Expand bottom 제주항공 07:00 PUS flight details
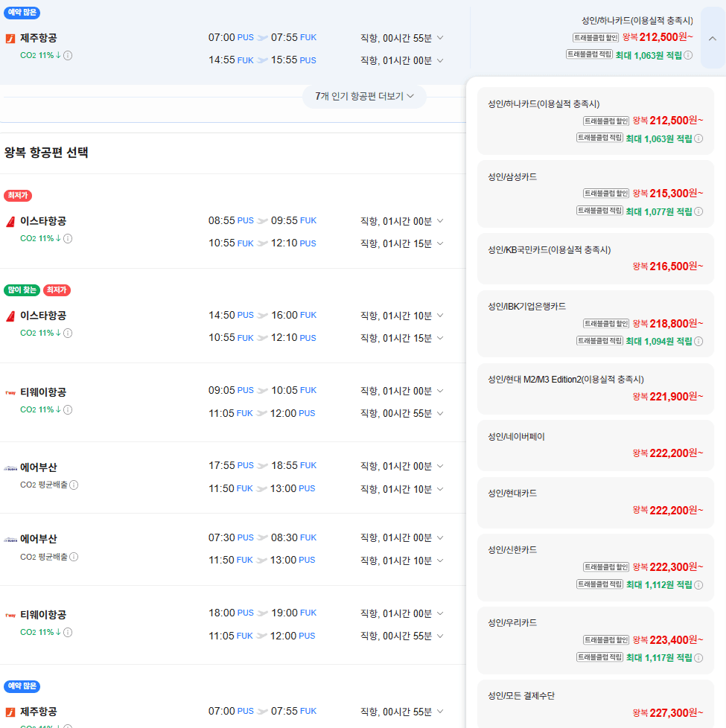Image resolution: width=726 pixels, height=728 pixels. coord(440,712)
